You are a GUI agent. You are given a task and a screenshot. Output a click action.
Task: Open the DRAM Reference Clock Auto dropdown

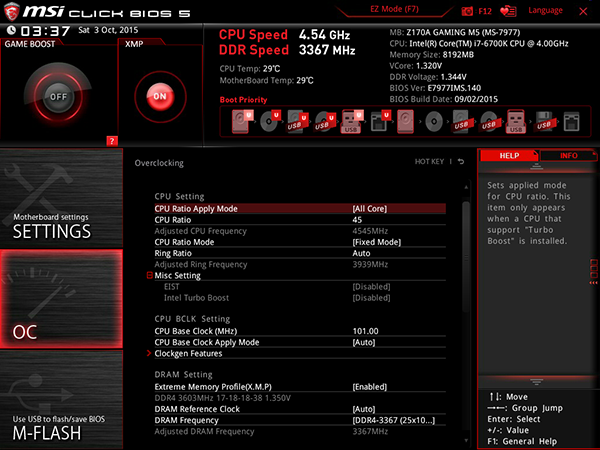pos(364,409)
